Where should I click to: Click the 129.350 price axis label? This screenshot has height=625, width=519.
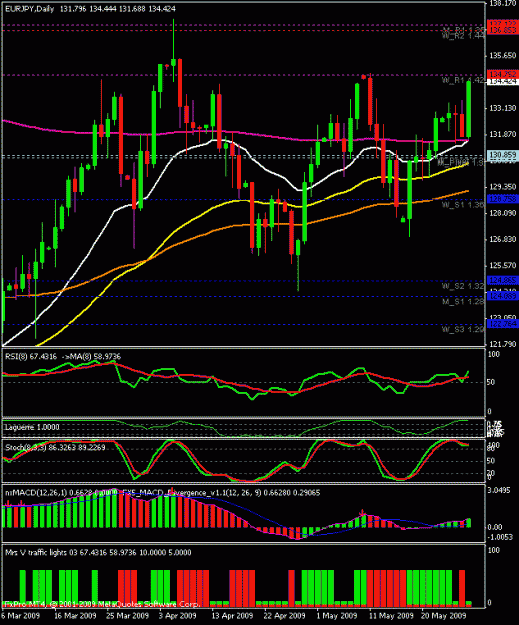tap(503, 187)
